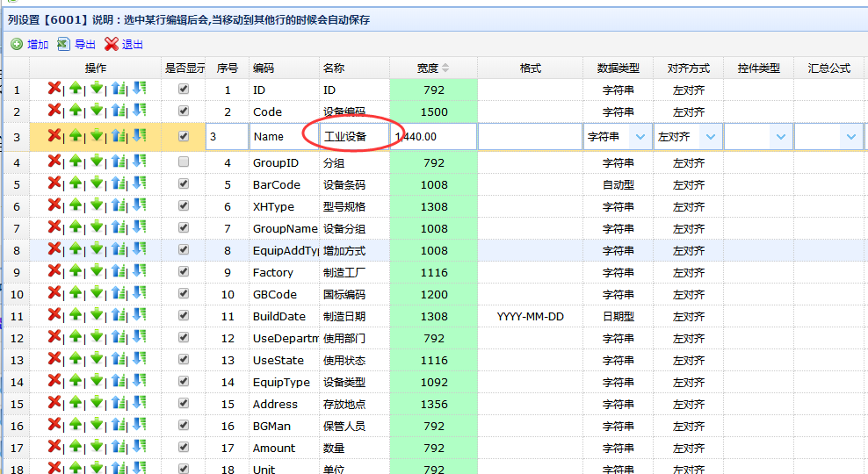Move the Code row up one position
The height and width of the screenshot is (474, 868).
pyautogui.click(x=76, y=111)
